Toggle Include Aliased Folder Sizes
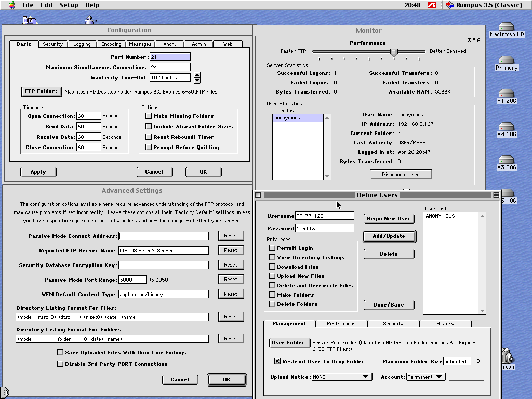Screen dimensions: 532x399 coord(149,126)
